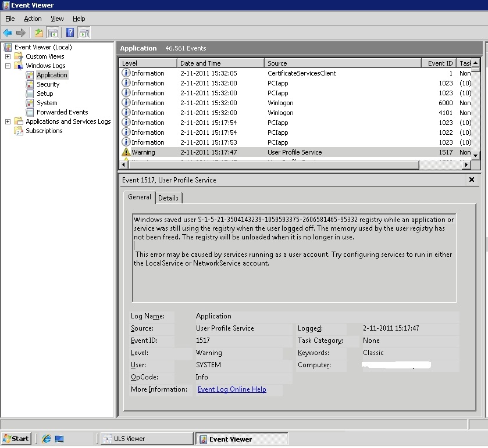
Task: Click the Forwarded Events log icon
Action: [30, 112]
